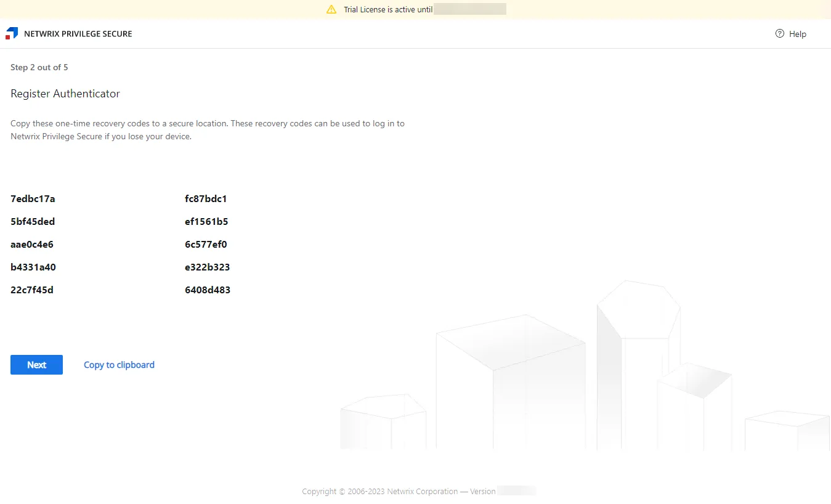Viewport: 831px width, 504px height.
Task: Select recovery code ef1561b5
Action: [x=206, y=222]
